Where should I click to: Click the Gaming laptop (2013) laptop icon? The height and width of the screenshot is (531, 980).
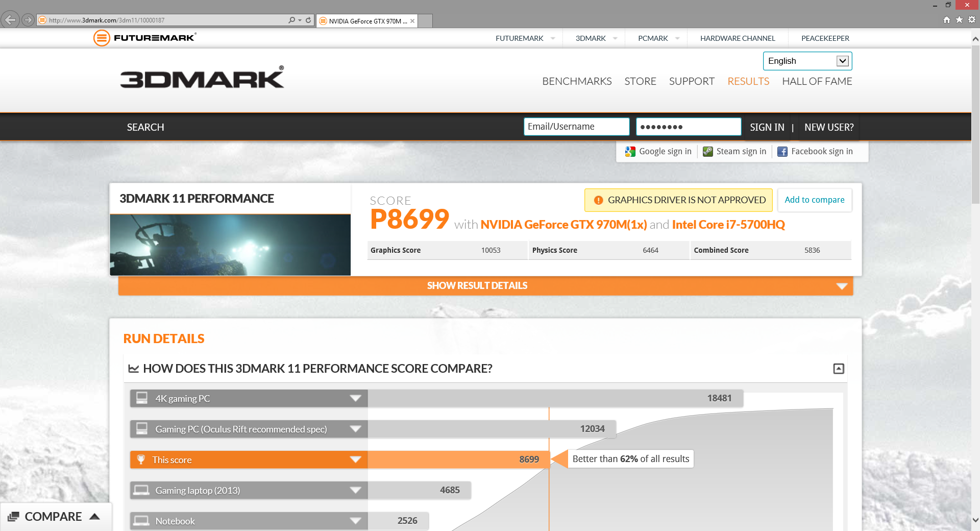[x=141, y=490]
